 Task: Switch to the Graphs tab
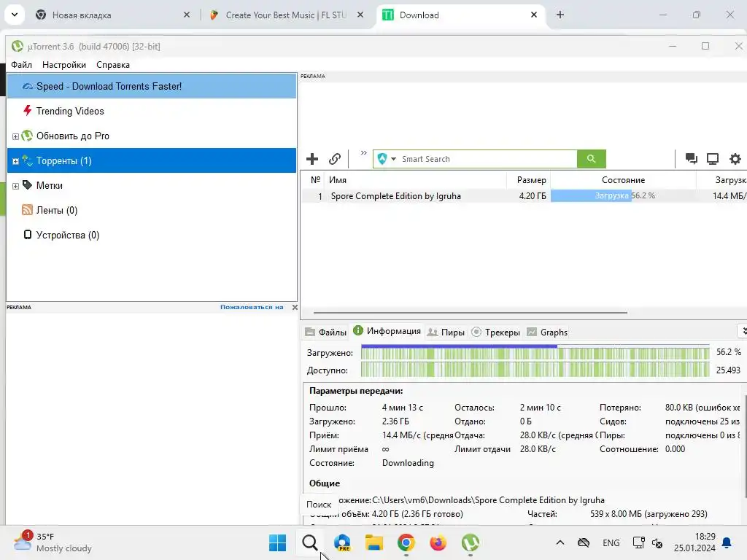(x=547, y=332)
